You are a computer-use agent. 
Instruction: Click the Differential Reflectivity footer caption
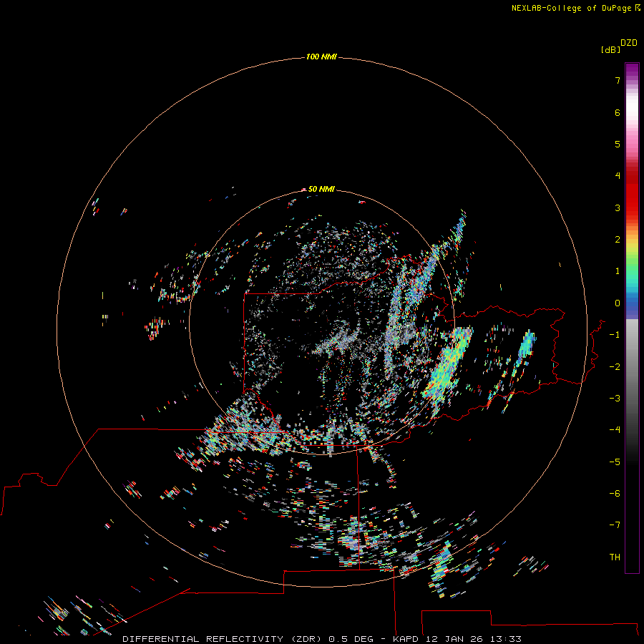322,639
